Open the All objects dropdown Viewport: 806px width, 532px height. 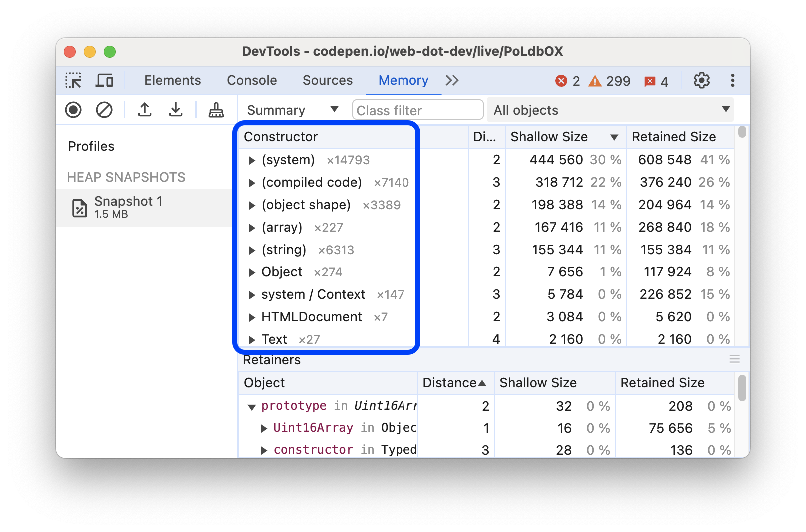click(x=610, y=110)
